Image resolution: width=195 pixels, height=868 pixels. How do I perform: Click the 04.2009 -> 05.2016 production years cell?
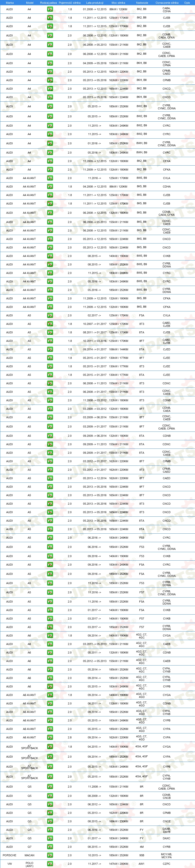[95, 63]
